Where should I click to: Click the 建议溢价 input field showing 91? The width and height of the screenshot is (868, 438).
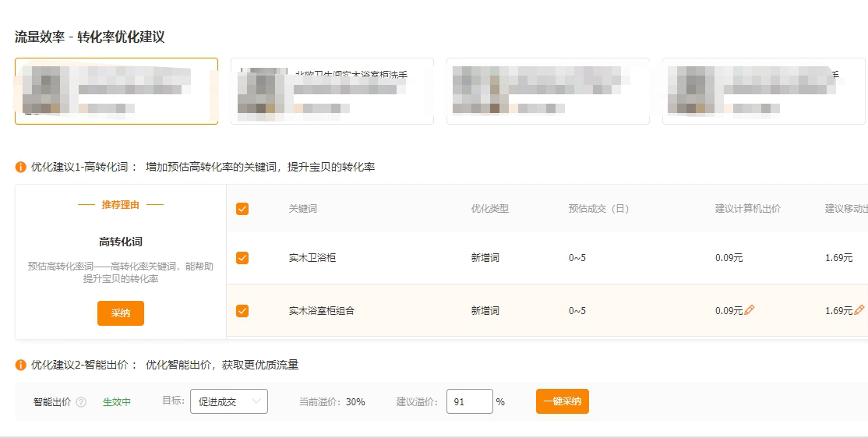(x=469, y=401)
